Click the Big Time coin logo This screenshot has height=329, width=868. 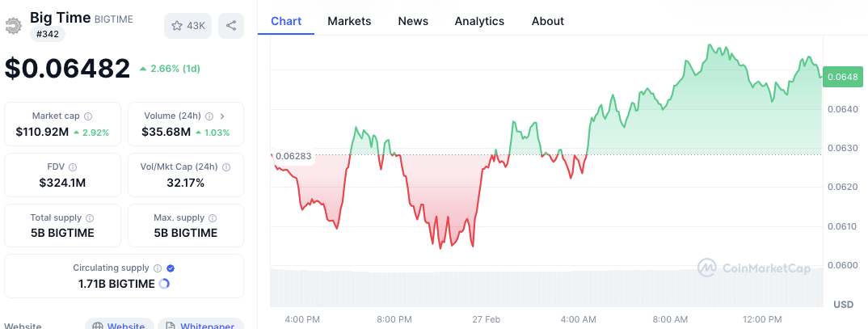pos(15,25)
